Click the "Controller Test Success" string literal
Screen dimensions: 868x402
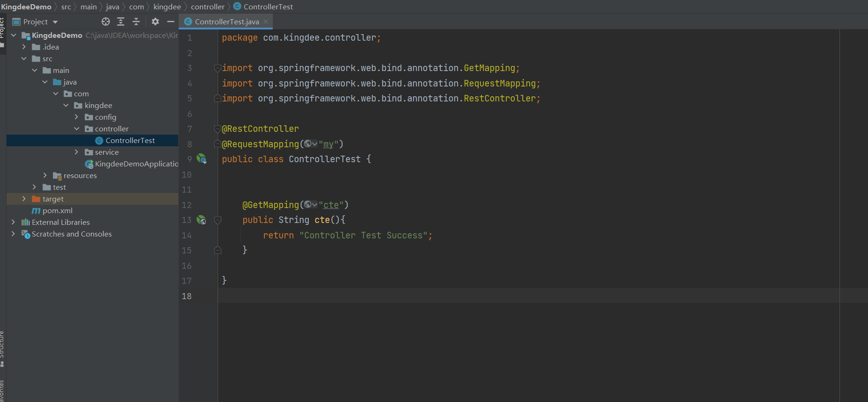364,236
